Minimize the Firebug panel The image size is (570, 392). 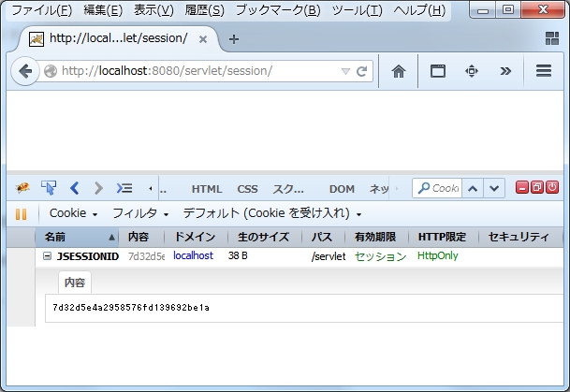(522, 187)
